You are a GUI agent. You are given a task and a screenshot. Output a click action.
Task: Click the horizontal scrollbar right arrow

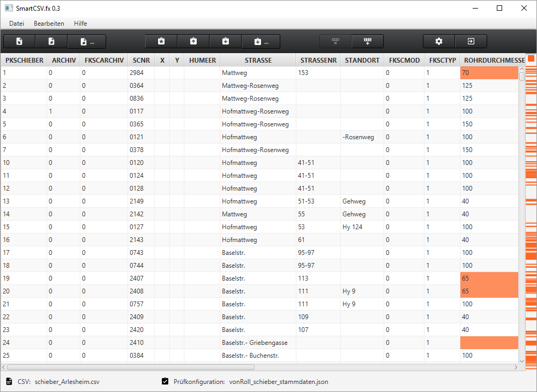coord(515,367)
